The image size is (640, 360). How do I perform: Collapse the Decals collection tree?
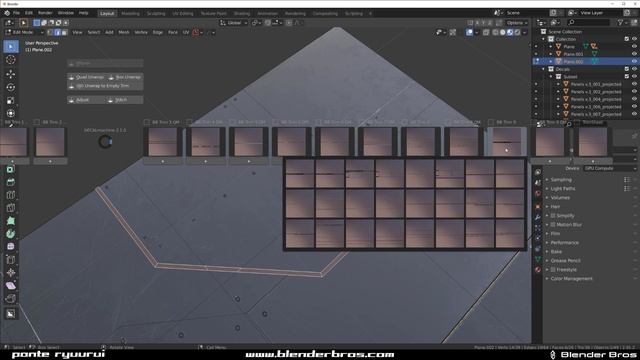click(x=544, y=69)
